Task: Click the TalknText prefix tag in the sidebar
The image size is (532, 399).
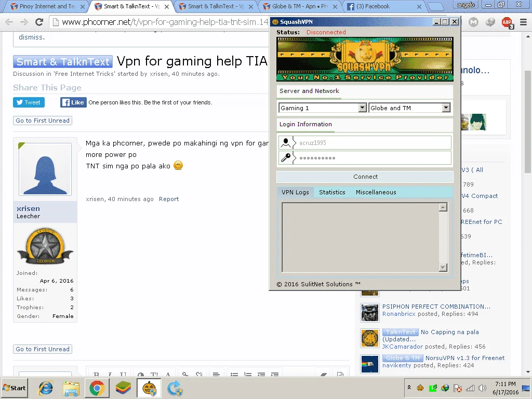Action: tap(401, 332)
